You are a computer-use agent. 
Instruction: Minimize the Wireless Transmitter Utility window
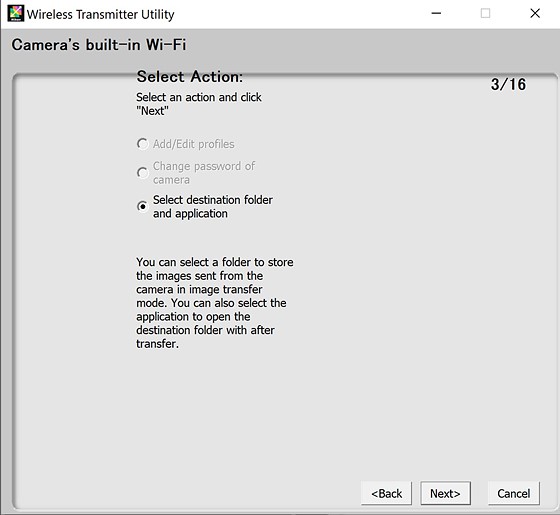point(436,14)
